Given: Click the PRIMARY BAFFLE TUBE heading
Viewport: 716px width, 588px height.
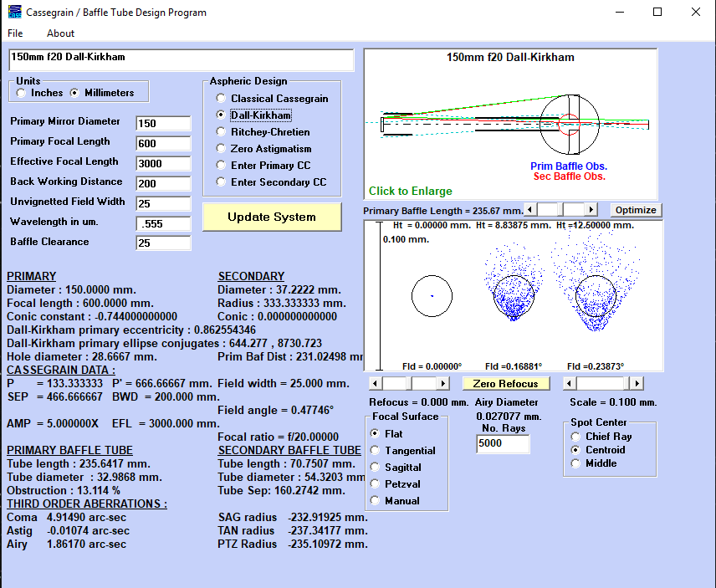Looking at the screenshot, I should tap(70, 450).
